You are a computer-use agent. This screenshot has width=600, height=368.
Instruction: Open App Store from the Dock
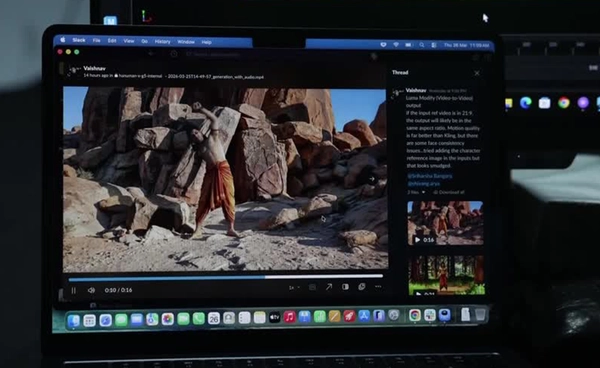364,316
